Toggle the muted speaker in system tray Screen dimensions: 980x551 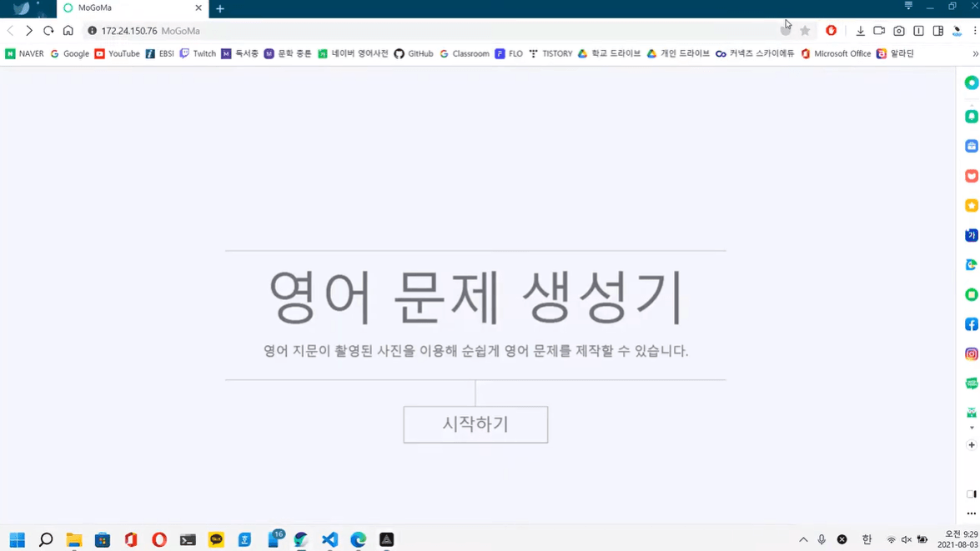pos(905,539)
